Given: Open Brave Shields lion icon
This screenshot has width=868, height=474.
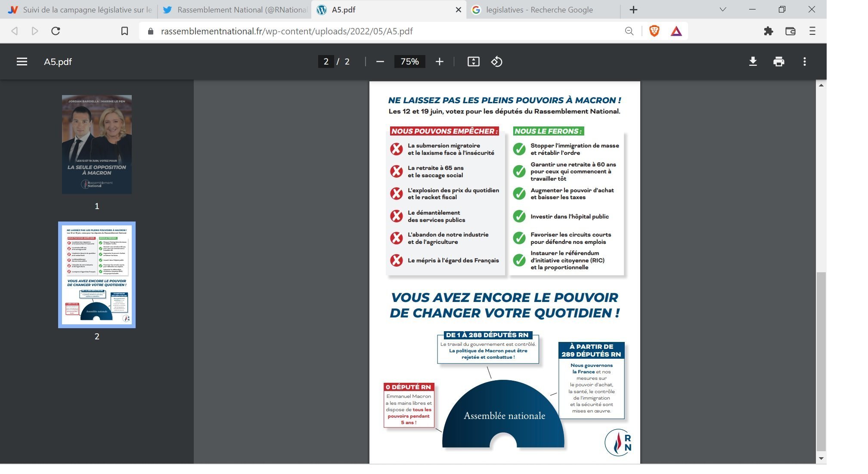Looking at the screenshot, I should coord(654,31).
